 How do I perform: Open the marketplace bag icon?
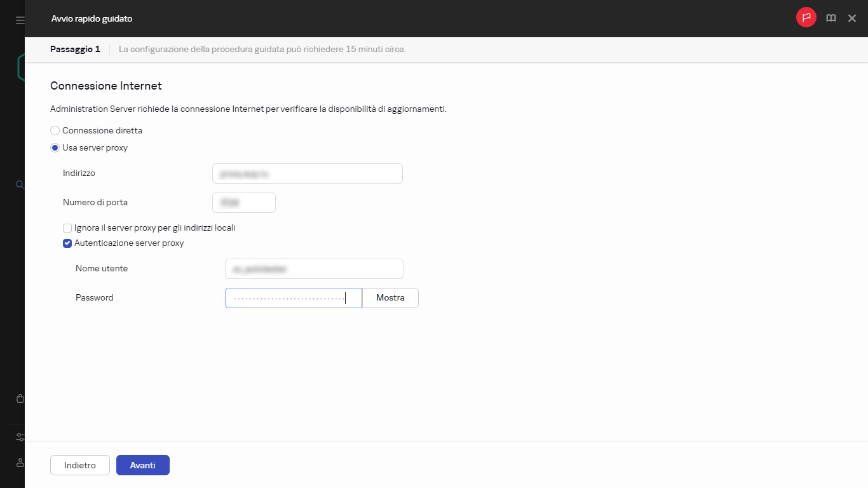point(20,398)
